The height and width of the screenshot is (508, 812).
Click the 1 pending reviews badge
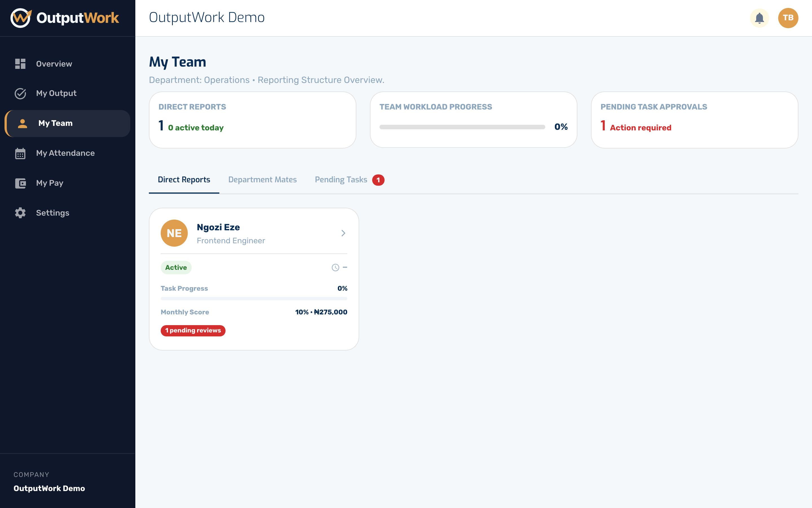point(193,330)
